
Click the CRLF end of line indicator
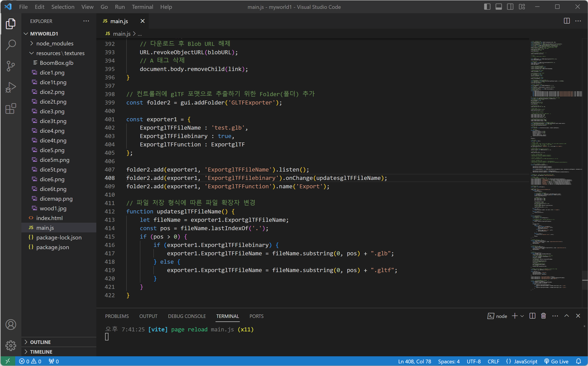(x=493, y=361)
